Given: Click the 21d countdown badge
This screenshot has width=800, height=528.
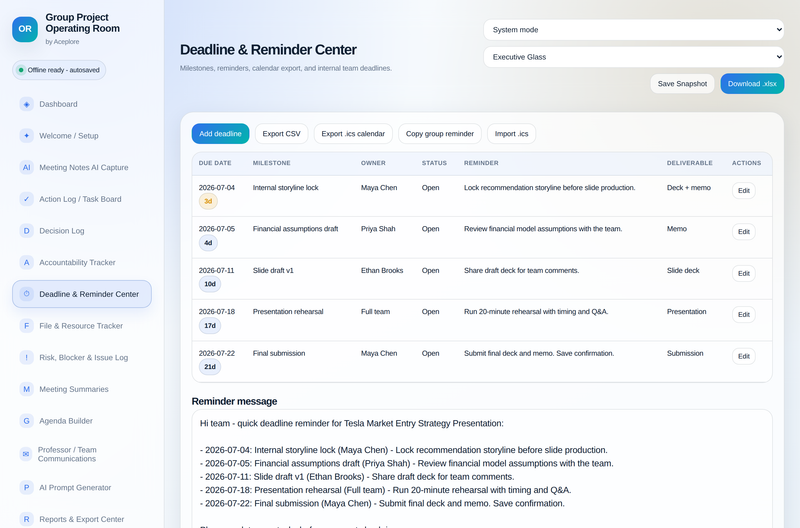Looking at the screenshot, I should 210,367.
